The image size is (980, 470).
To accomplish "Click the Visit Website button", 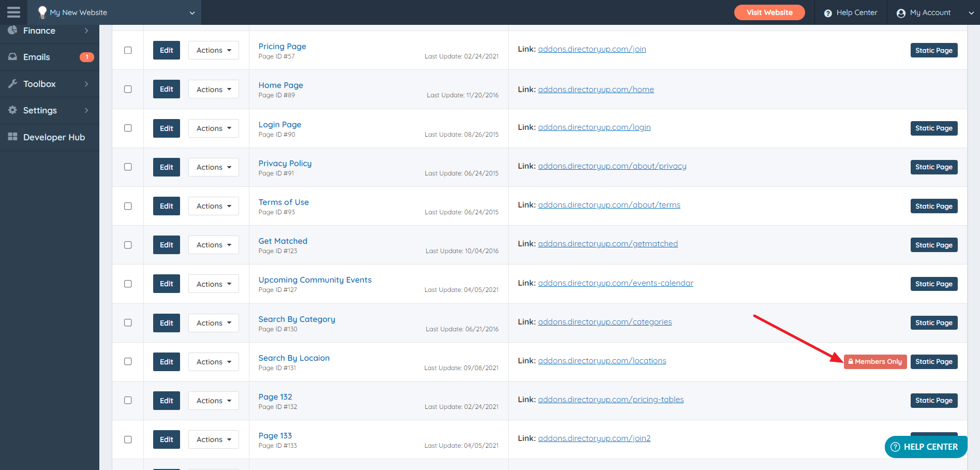I will click(769, 12).
